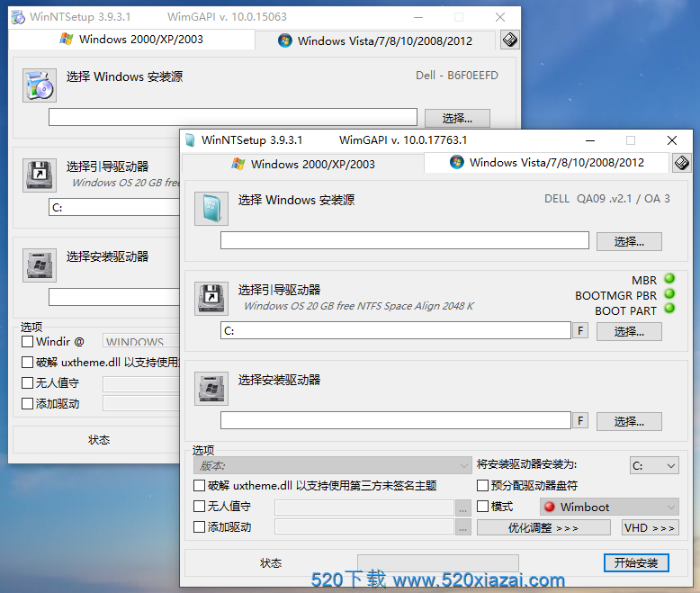Click the BOOT PART green status light
Image resolution: width=700 pixels, height=593 pixels.
pos(669,309)
